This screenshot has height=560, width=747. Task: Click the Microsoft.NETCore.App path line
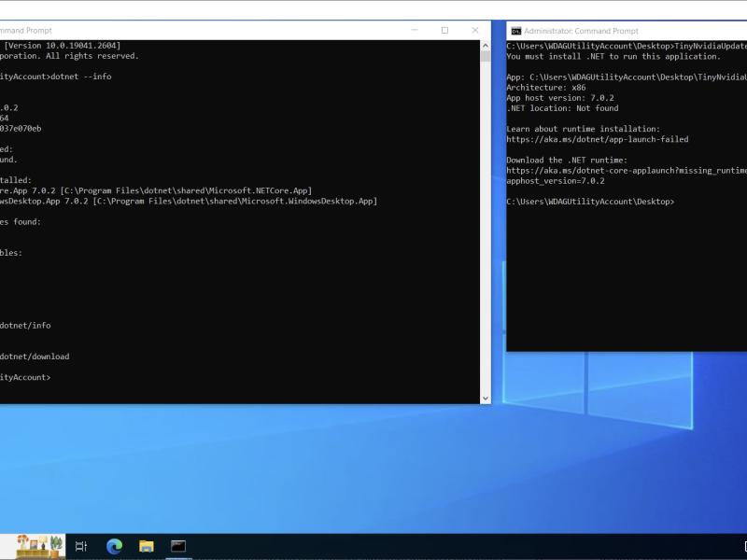tap(156, 190)
